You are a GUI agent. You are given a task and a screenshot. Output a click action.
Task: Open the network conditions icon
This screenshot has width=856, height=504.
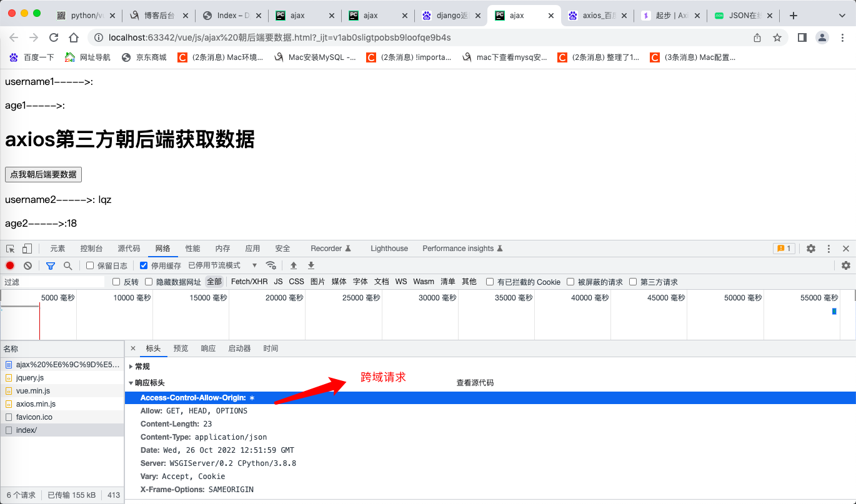[x=271, y=265]
